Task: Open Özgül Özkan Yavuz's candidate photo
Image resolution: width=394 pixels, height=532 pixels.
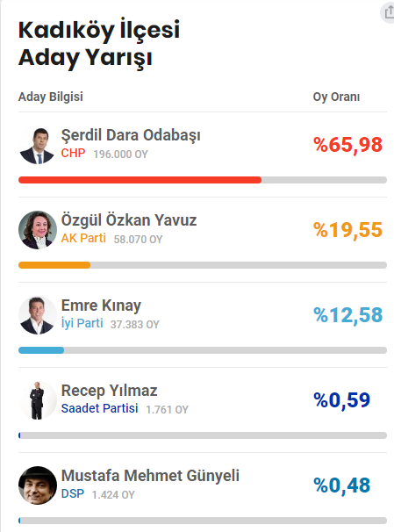Action: tap(38, 230)
